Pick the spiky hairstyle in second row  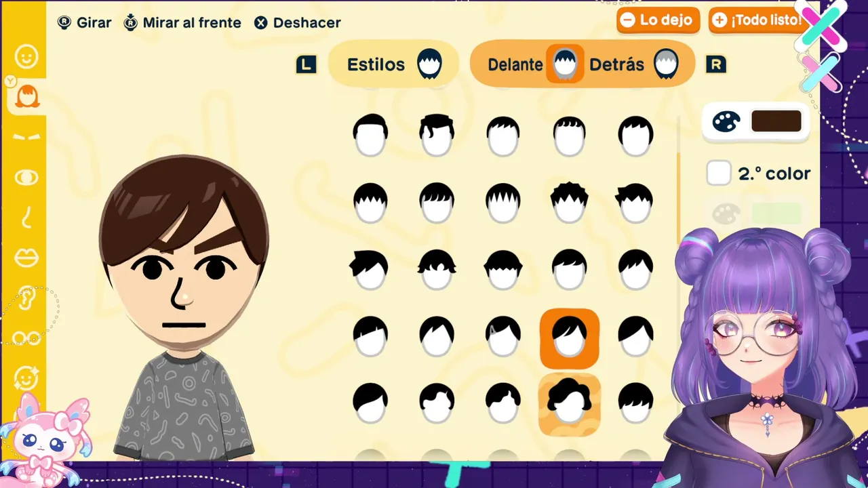pyautogui.click(x=570, y=203)
